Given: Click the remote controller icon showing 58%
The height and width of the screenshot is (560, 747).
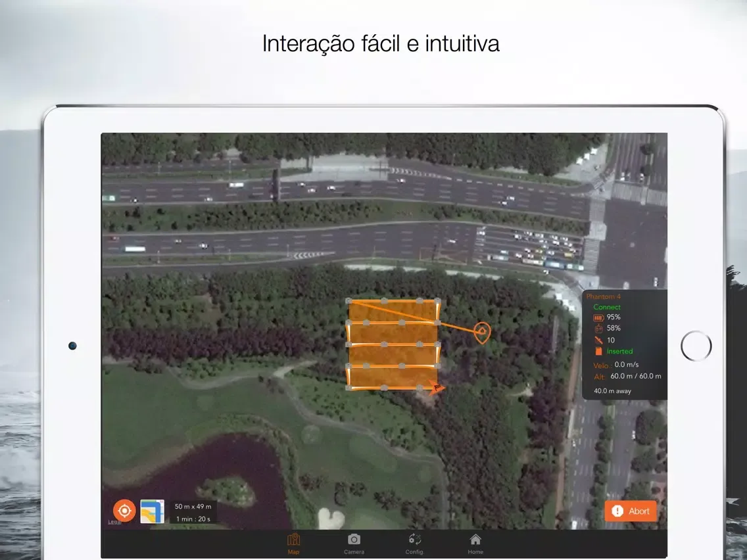Looking at the screenshot, I should coord(598,328).
